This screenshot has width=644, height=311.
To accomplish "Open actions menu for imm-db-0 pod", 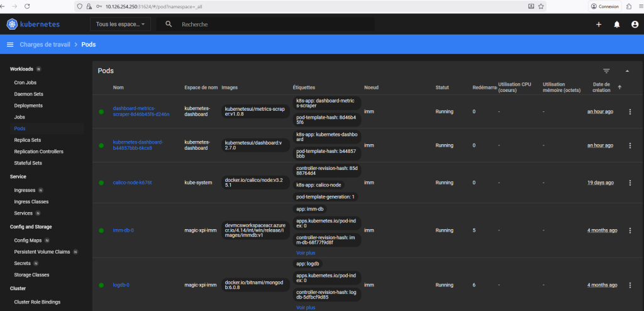I will pyautogui.click(x=630, y=230).
